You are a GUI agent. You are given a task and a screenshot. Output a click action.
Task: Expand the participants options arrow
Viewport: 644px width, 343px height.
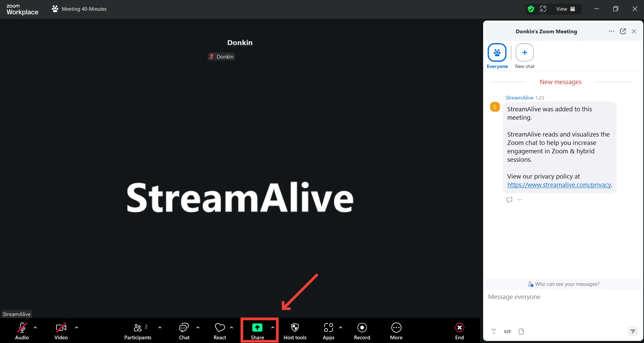tap(160, 327)
